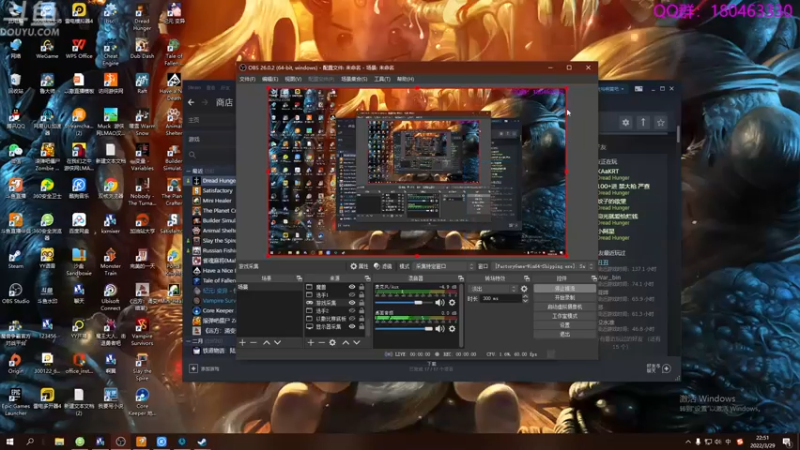
Task: Click transition duration stepper arrows
Action: coord(525,298)
